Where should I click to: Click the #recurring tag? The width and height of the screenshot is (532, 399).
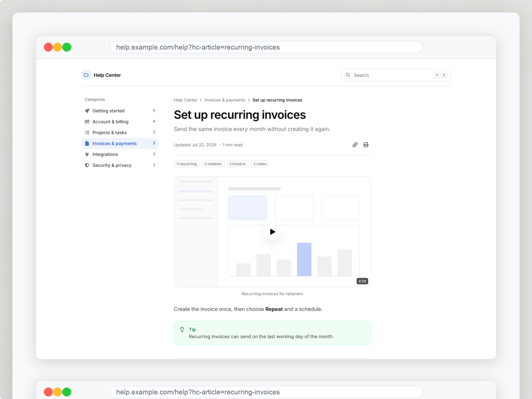[x=187, y=164]
